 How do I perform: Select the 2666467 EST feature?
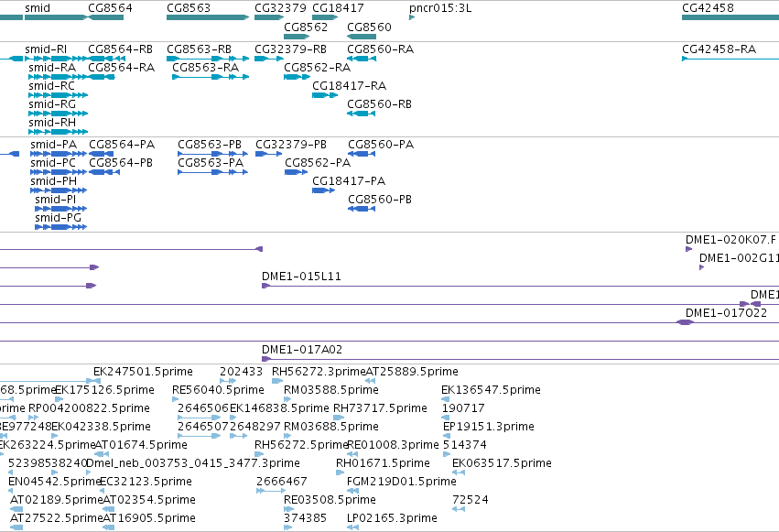tap(271, 491)
